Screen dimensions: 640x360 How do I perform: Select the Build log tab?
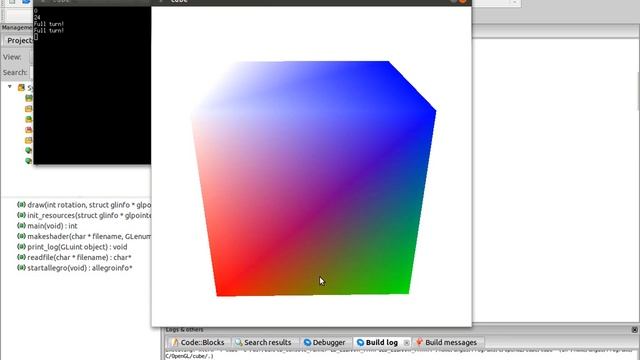point(377,342)
